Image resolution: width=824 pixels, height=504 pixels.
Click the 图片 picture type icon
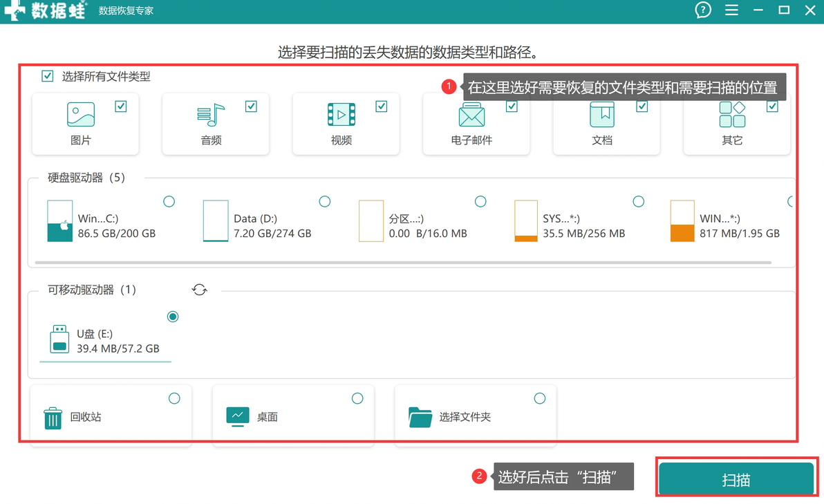pyautogui.click(x=81, y=114)
